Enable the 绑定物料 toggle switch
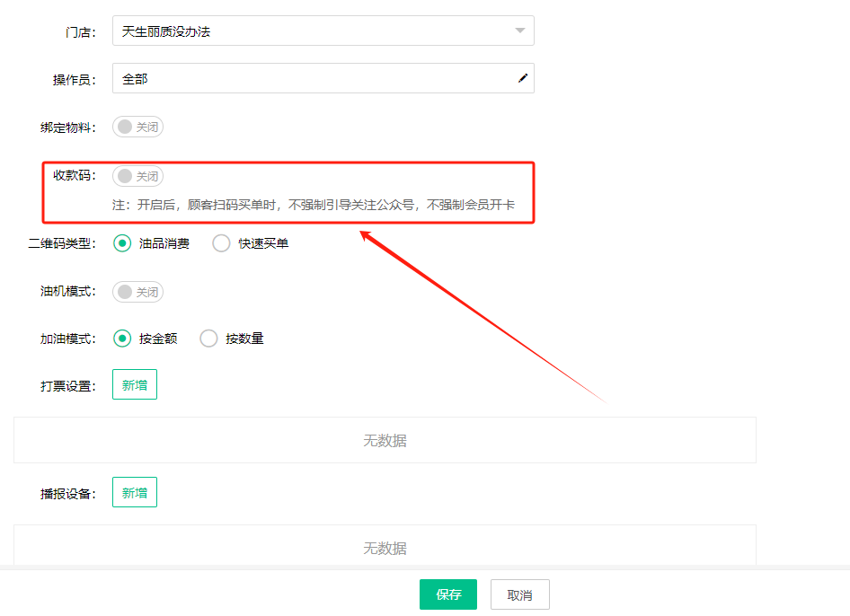This screenshot has height=616, width=850. click(137, 128)
